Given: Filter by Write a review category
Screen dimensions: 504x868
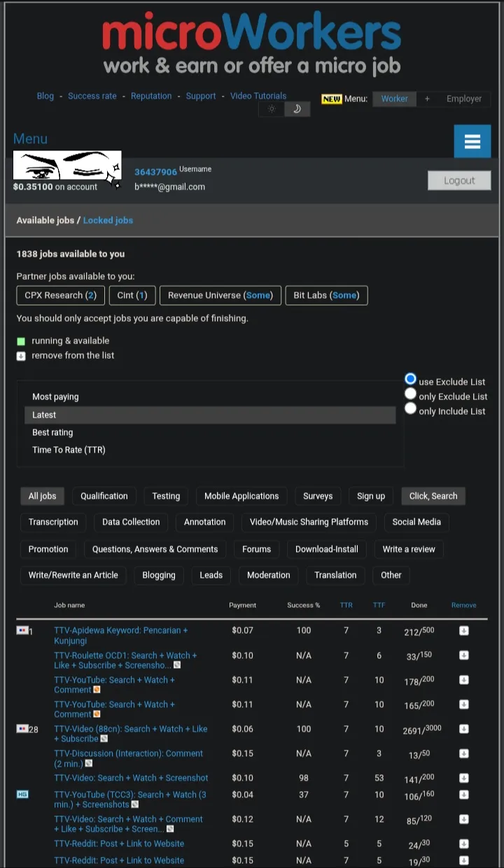Looking at the screenshot, I should coord(409,549).
